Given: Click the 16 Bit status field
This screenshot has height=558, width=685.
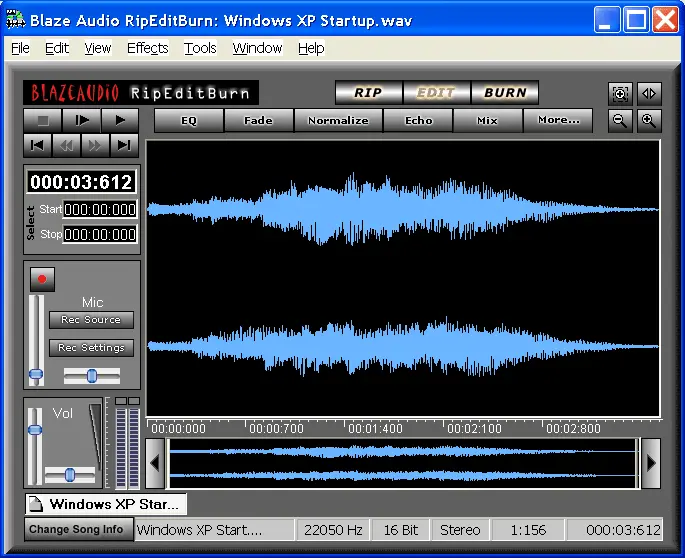Looking at the screenshot, I should pos(401,530).
